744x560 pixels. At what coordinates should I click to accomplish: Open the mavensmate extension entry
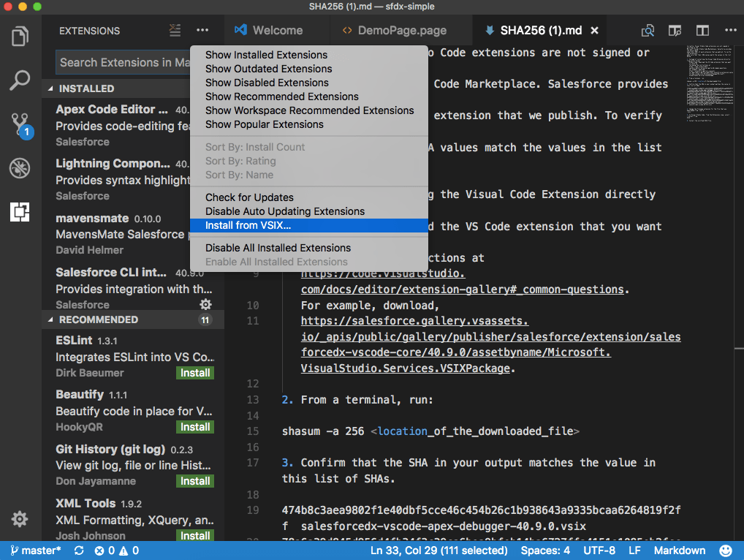click(116, 233)
